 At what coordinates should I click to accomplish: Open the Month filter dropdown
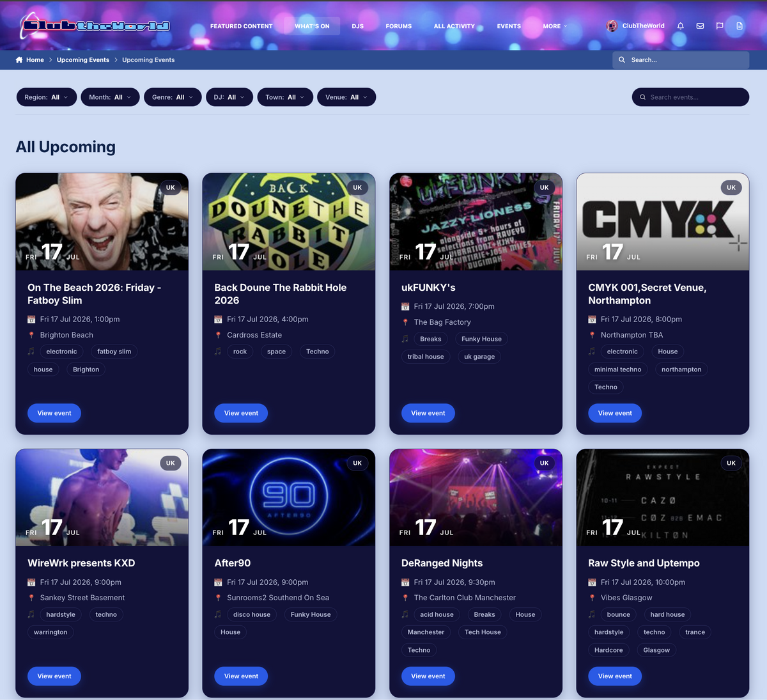tap(110, 97)
